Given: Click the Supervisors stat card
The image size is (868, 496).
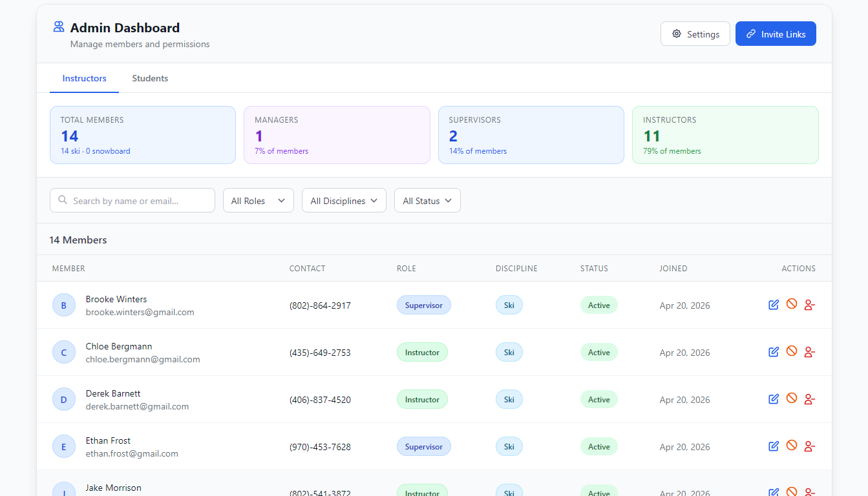Looking at the screenshot, I should coord(531,135).
